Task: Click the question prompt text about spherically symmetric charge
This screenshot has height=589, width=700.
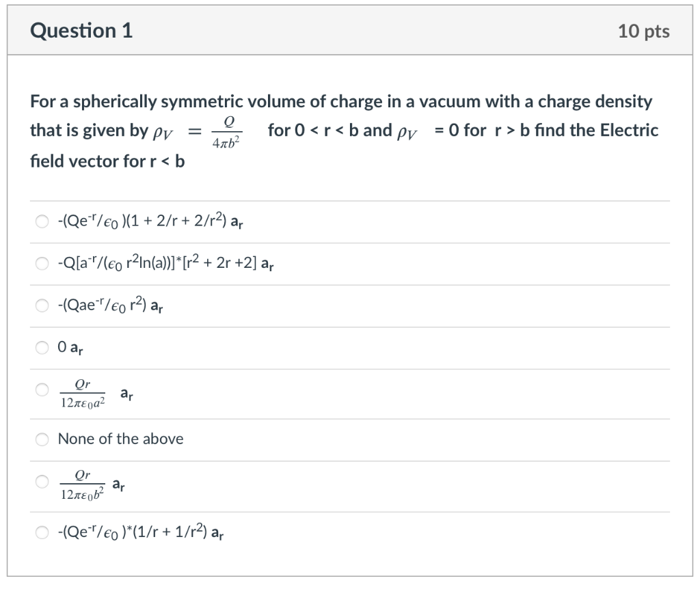Action: [344, 131]
